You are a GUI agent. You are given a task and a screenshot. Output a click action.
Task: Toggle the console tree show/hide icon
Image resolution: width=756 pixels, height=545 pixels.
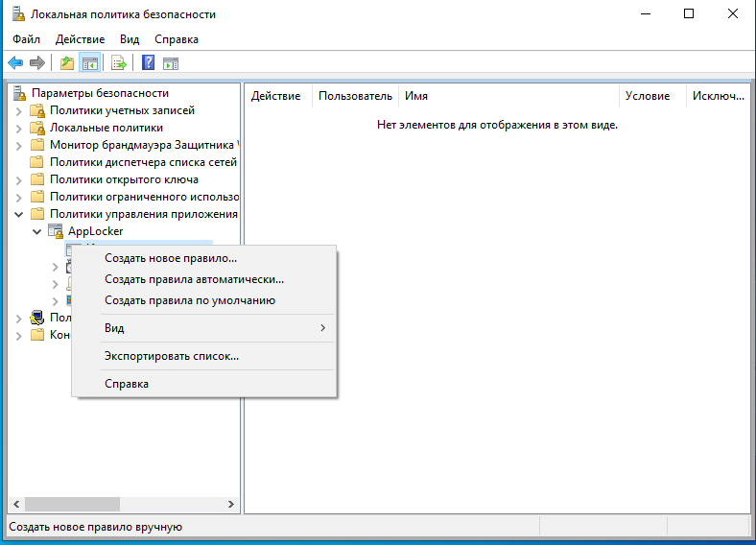pos(90,62)
